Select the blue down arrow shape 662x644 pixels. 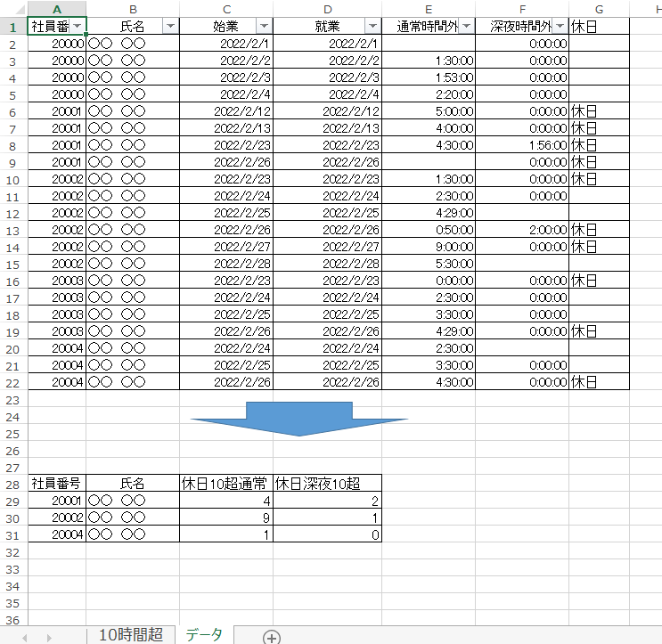coord(299,418)
